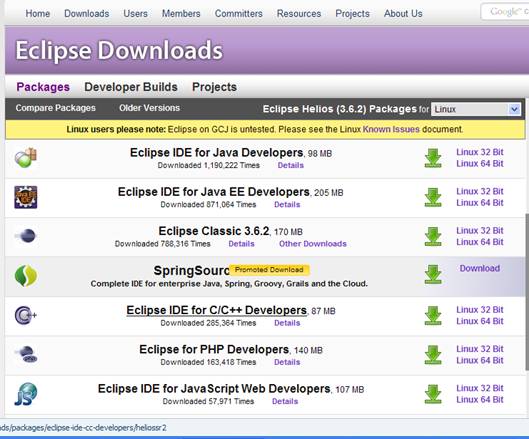Click the SpringSource title text

pyautogui.click(x=191, y=271)
